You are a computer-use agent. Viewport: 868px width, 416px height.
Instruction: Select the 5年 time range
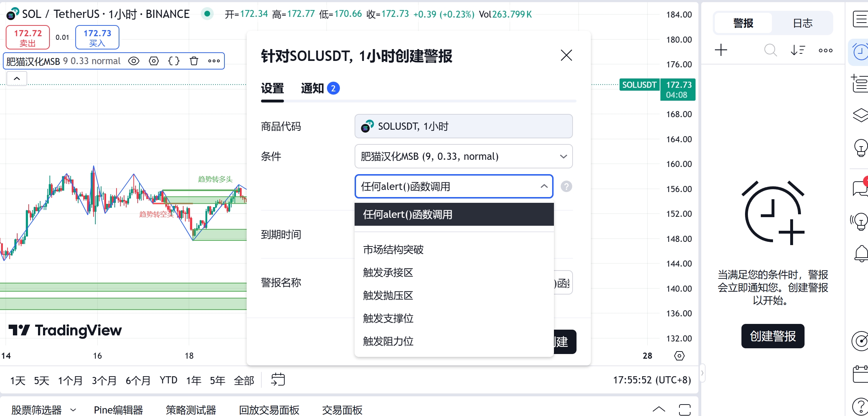[x=218, y=380]
